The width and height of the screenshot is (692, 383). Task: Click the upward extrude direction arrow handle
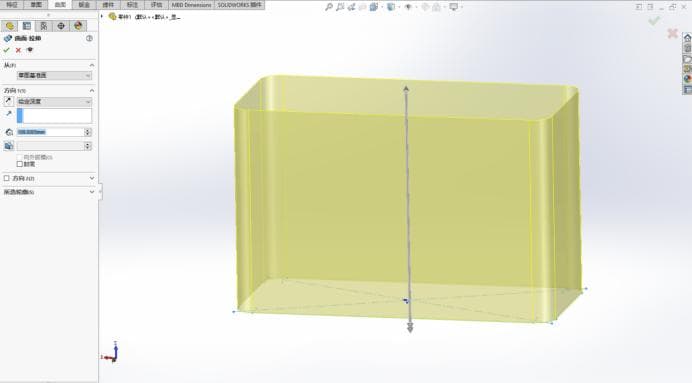(x=406, y=90)
